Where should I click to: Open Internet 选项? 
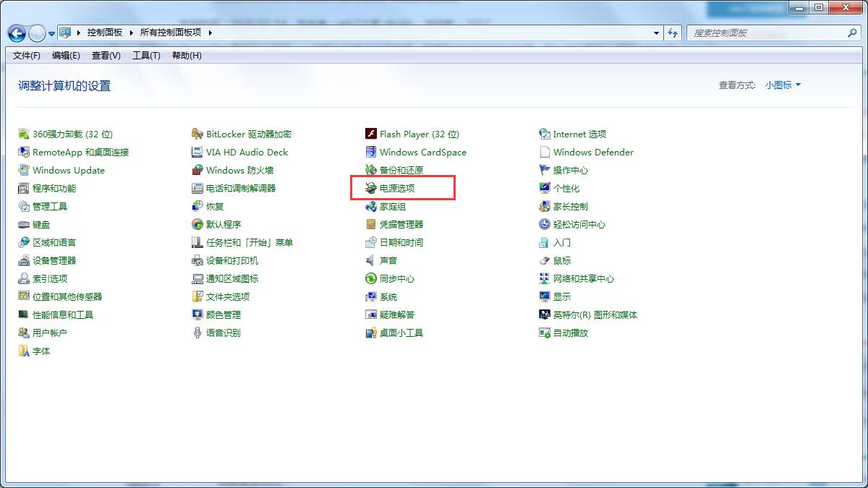580,134
